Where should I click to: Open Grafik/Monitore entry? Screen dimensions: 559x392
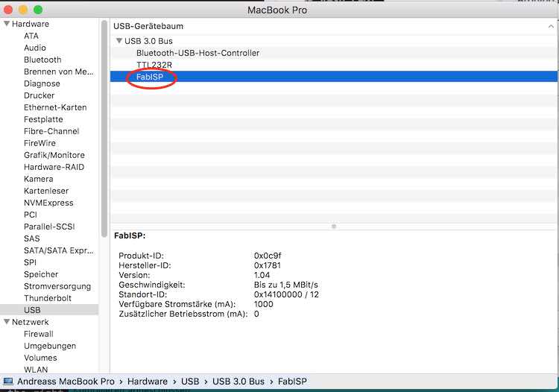pyautogui.click(x=54, y=155)
